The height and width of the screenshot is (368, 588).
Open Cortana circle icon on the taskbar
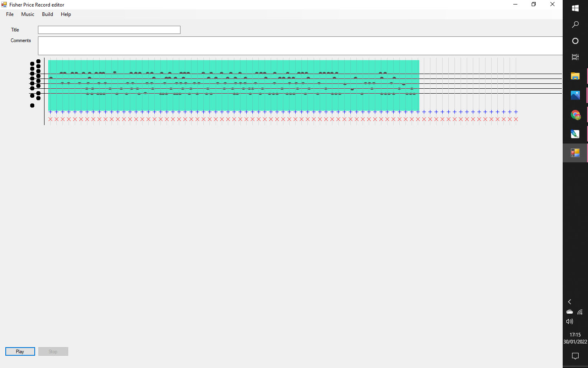[x=575, y=41]
